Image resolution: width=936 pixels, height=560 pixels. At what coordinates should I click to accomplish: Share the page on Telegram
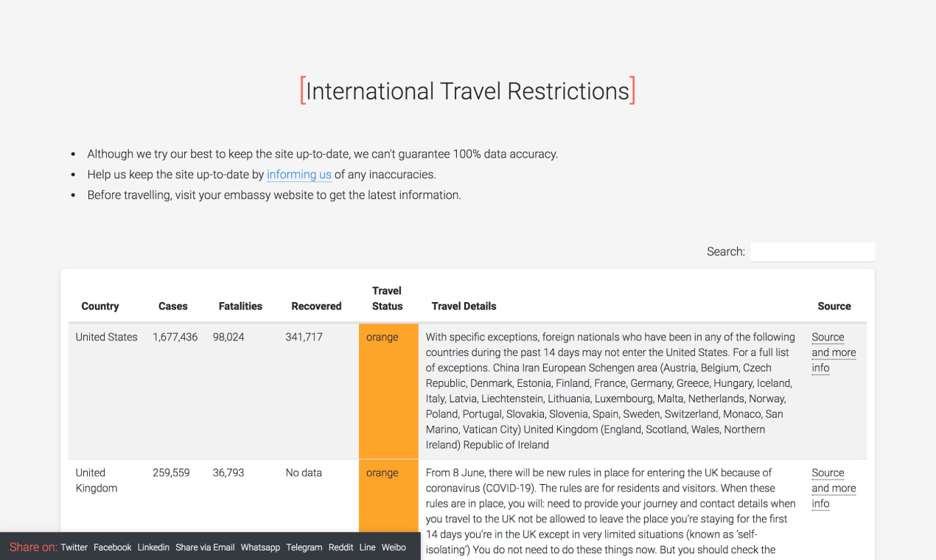[304, 547]
